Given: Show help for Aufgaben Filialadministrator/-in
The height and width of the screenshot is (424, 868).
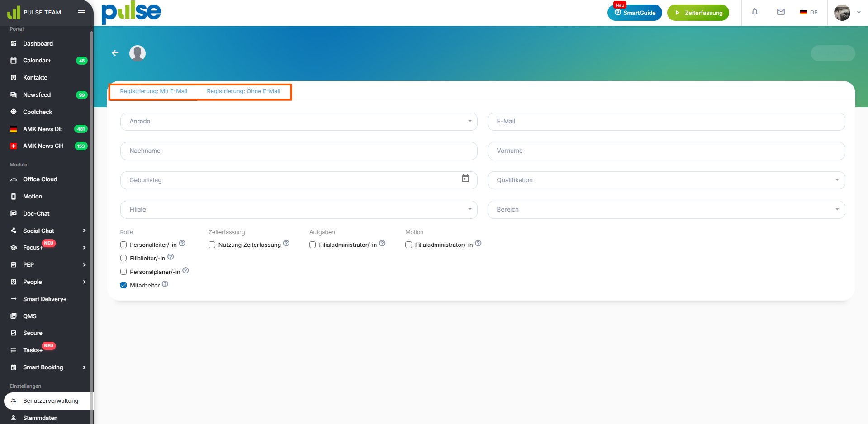Looking at the screenshot, I should [x=382, y=243].
